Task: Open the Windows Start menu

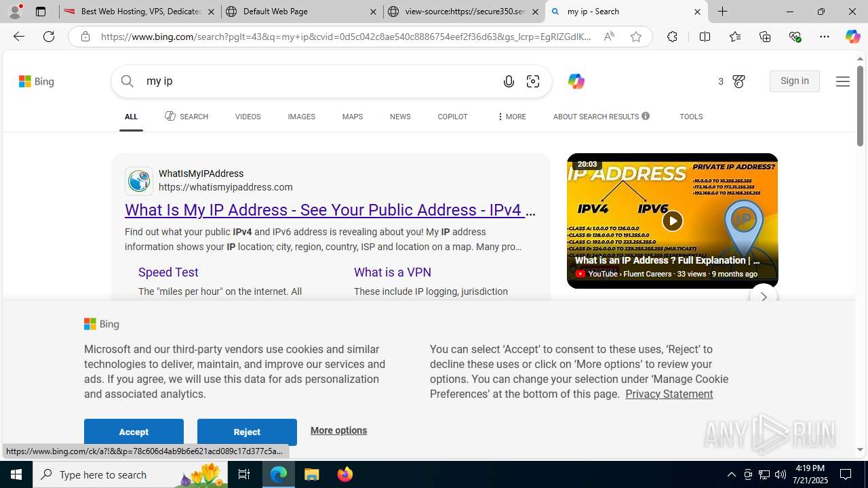Action: [x=16, y=474]
